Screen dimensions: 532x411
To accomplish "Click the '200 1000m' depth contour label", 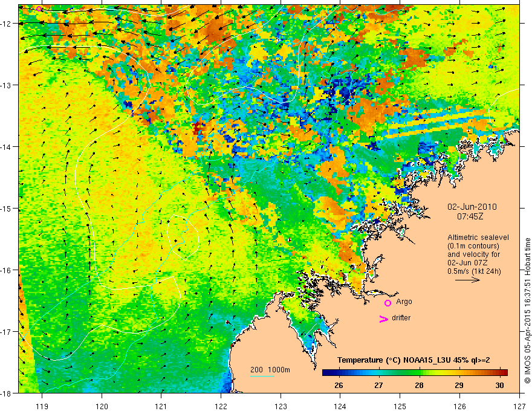I will pyautogui.click(x=270, y=370).
